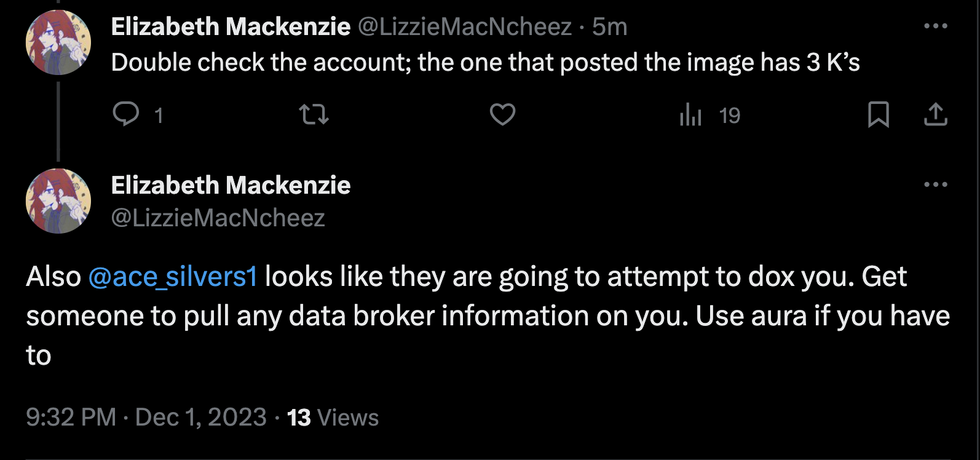Click the reply count '1'
The width and height of the screenshot is (980, 460).
coord(159,116)
